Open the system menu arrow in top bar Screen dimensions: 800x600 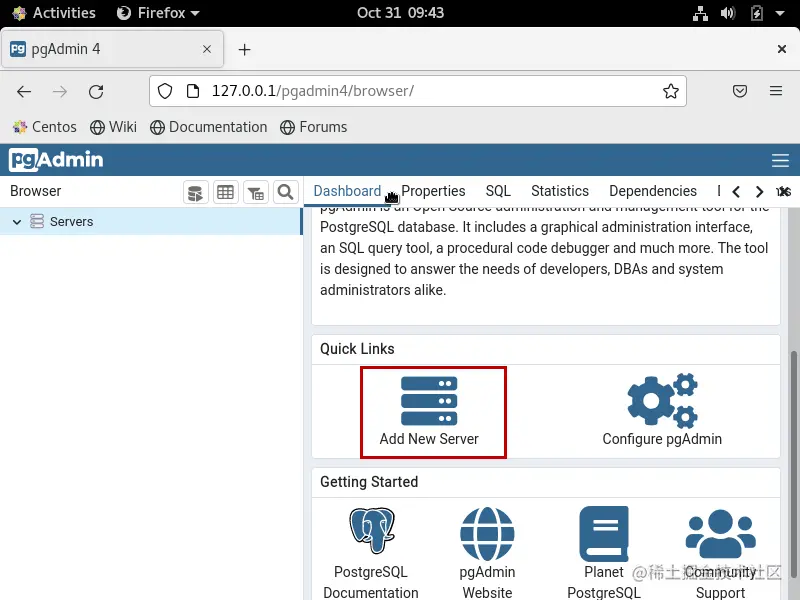[x=780, y=13]
